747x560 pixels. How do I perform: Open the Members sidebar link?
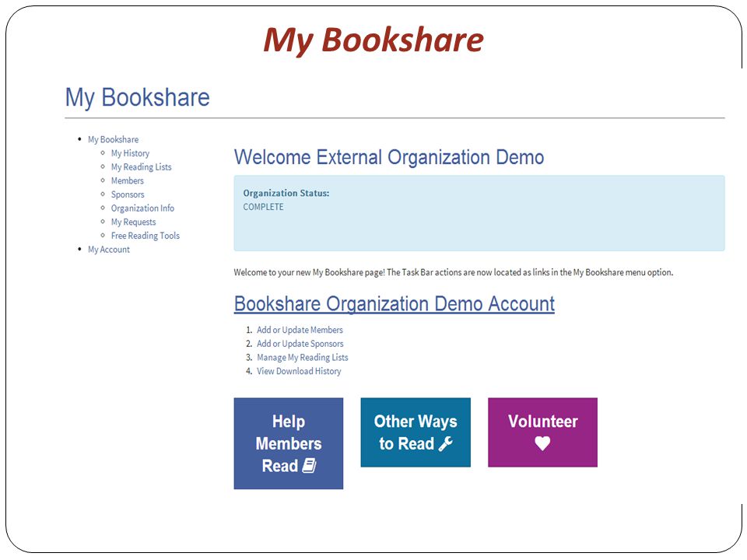tap(127, 181)
